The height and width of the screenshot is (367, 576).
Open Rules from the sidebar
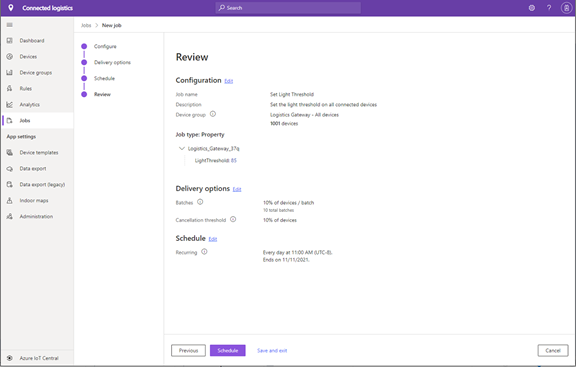click(26, 89)
